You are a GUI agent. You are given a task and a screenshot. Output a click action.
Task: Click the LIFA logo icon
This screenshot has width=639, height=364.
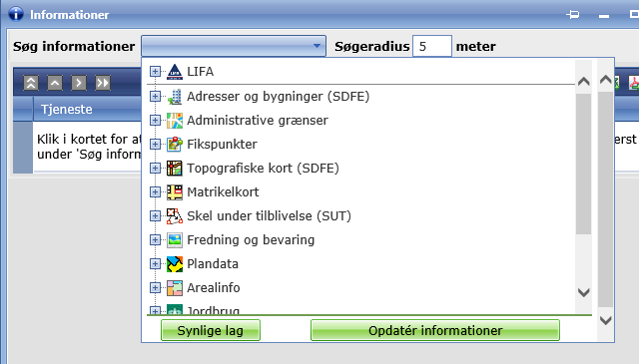pos(175,71)
